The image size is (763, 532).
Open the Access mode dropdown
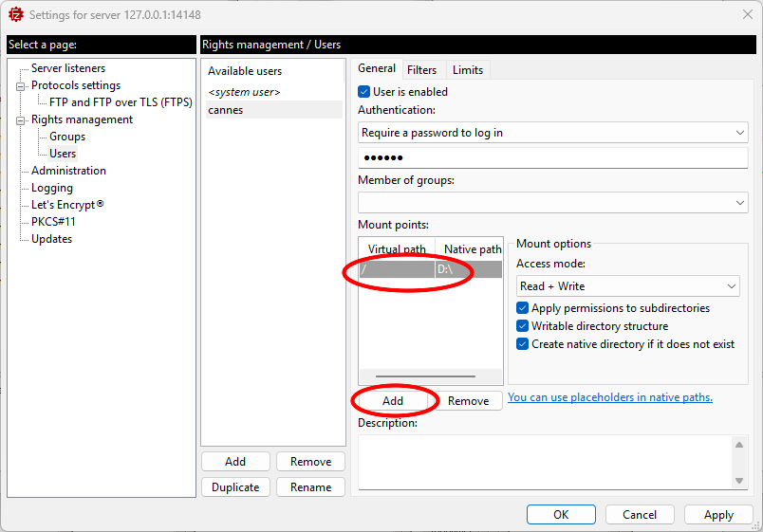[x=627, y=286]
